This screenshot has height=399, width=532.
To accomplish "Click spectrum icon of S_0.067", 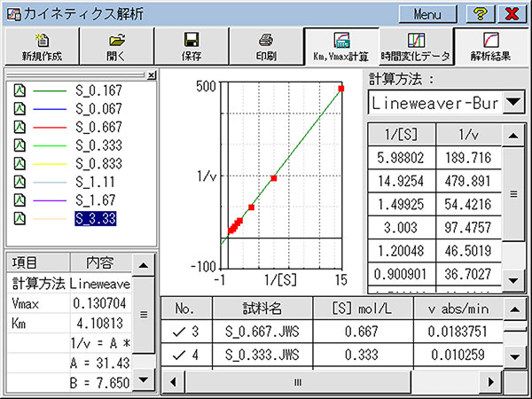I will click(20, 109).
